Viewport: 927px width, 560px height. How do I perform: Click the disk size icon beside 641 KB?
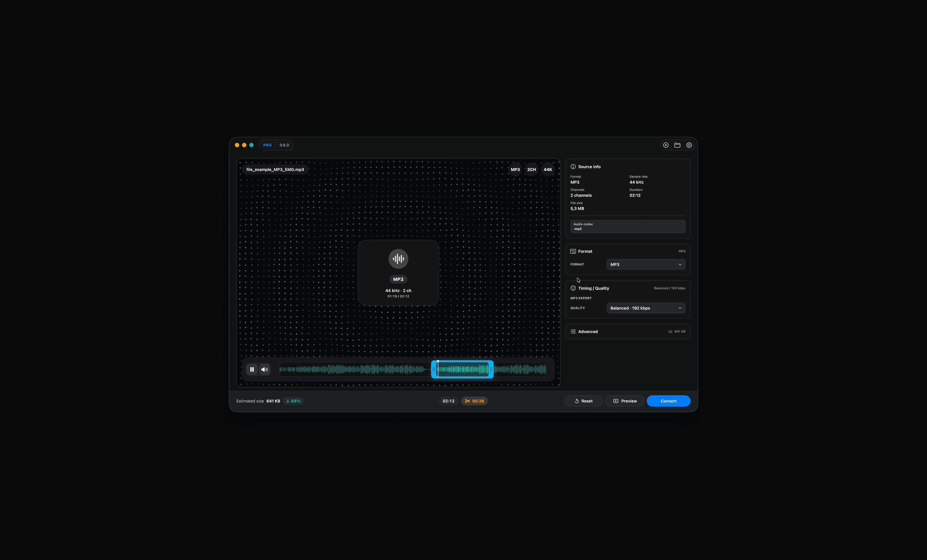[x=670, y=332]
